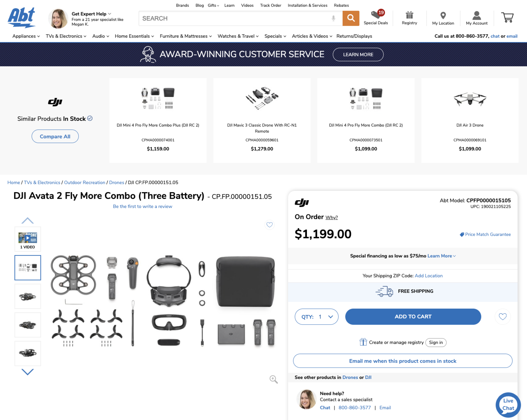Viewport: 527px width, 420px height.
Task: Select the combo contents thumbnail
Action: click(x=28, y=268)
